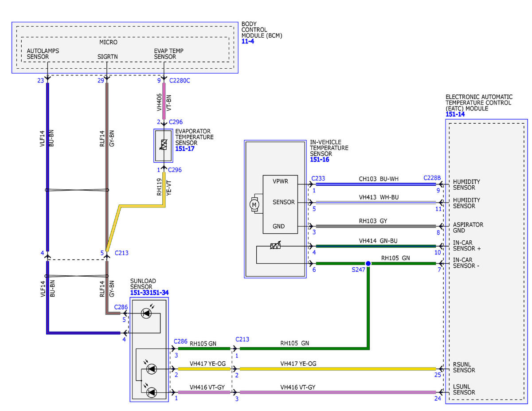Click the ELECTRONIC AUTOMATIC TEMPERATURE CONTROL title

pos(479,102)
